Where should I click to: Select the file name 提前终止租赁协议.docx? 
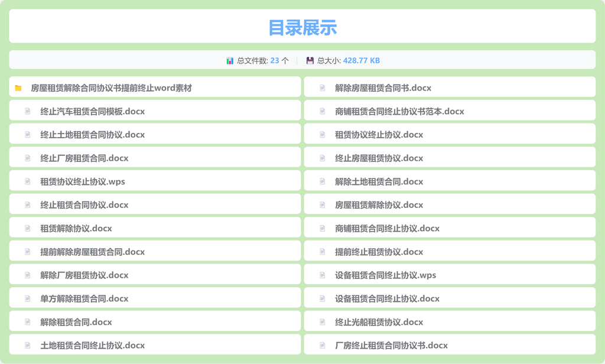(379, 252)
